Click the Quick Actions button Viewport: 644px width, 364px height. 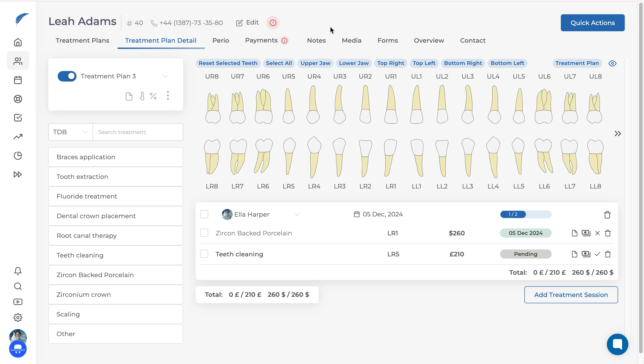point(592,23)
